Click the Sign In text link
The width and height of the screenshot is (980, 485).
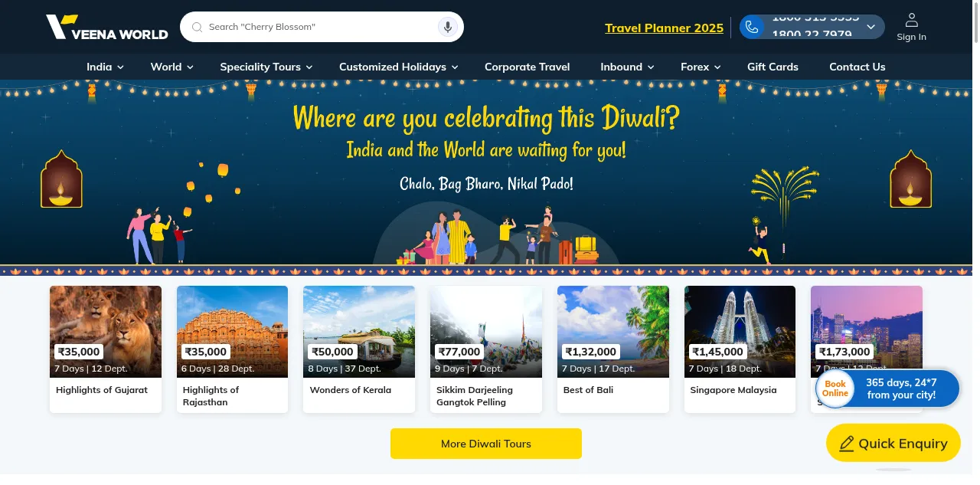911,37
